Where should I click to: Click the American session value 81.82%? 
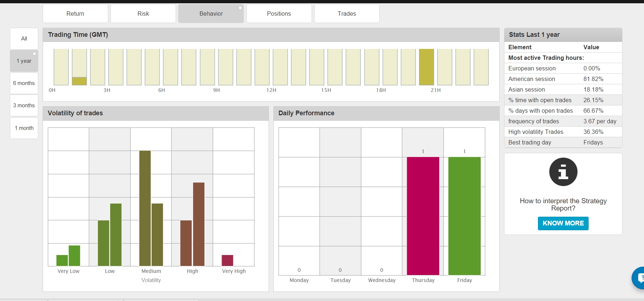[593, 79]
